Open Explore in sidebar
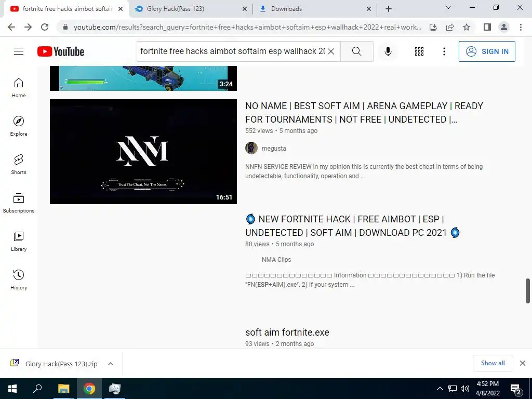This screenshot has height=399, width=532. [x=19, y=126]
